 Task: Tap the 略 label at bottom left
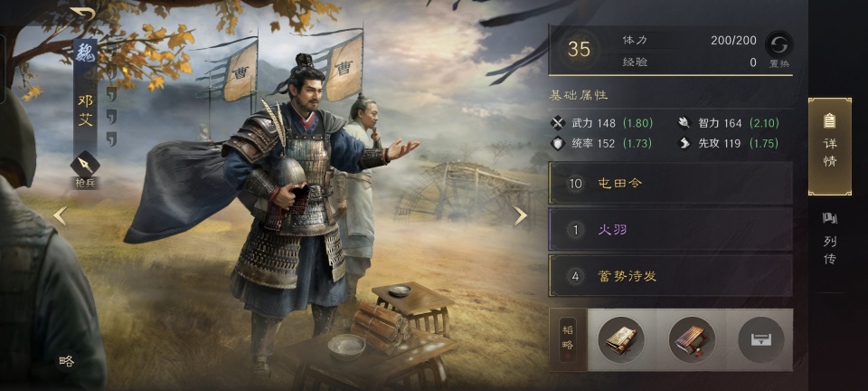66,361
